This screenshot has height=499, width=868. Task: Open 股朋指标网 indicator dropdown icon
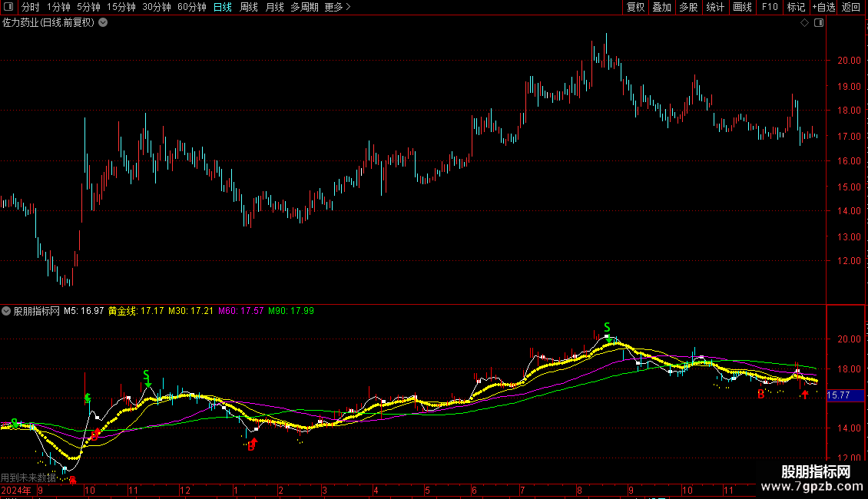pyautogui.click(x=6, y=311)
